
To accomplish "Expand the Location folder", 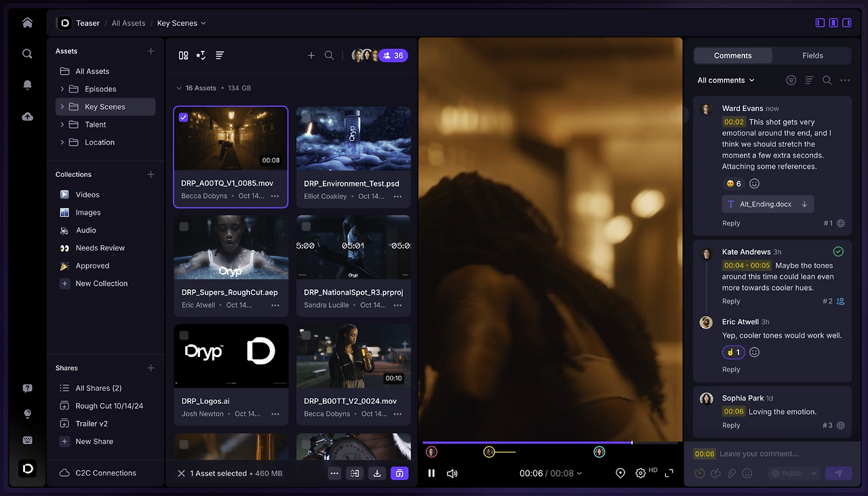I will pyautogui.click(x=62, y=142).
